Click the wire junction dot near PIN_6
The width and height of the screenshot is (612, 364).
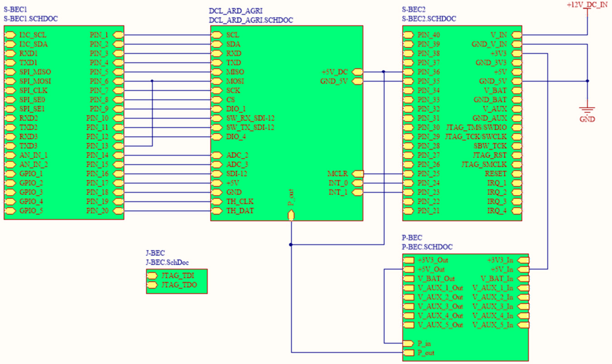pos(152,81)
